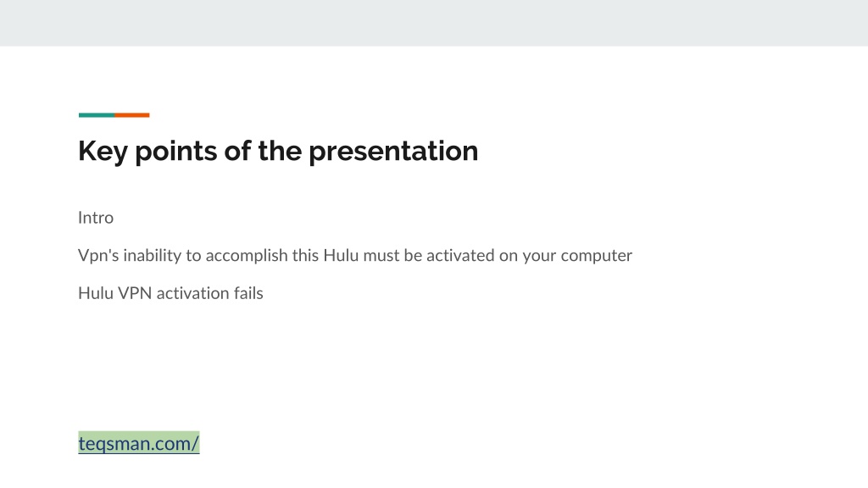Click the 'Hulu VPN activation fails' line
Viewport: 868px width, 488px height.
(170, 292)
